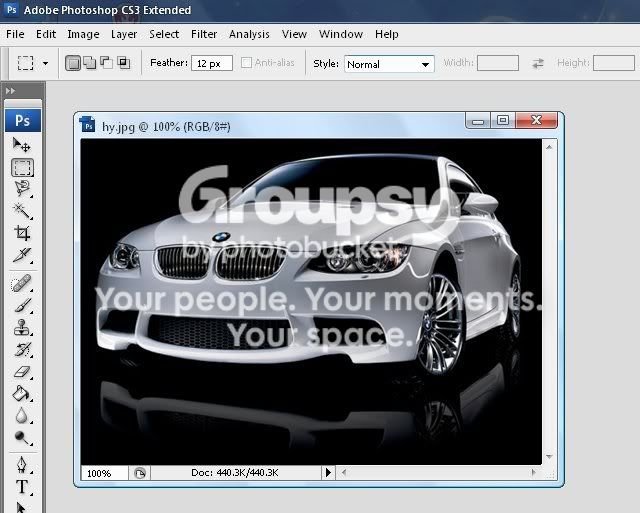Image resolution: width=640 pixels, height=513 pixels.
Task: Click the vertical scrollbar up arrow
Action: [549, 147]
